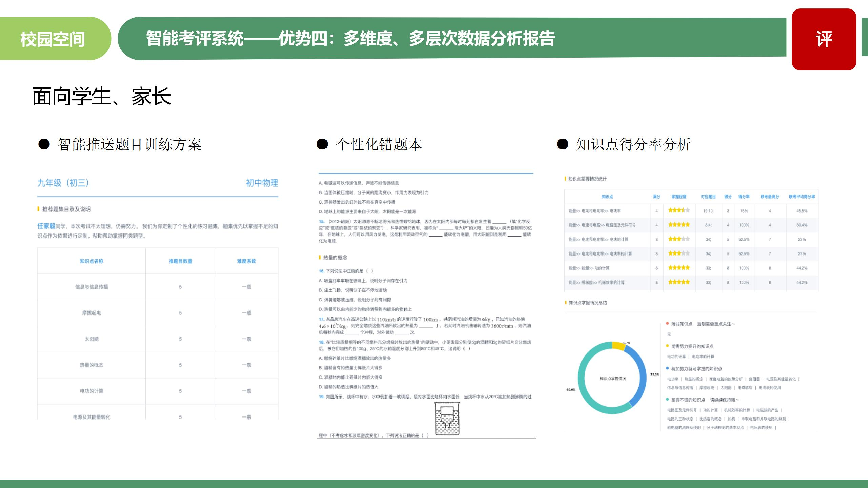
Task: Click teal legend dot 掌握不错的知识点
Action: point(667,400)
